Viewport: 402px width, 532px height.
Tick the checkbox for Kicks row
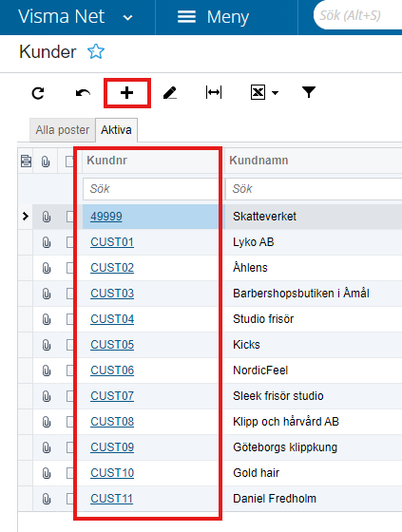tap(70, 345)
